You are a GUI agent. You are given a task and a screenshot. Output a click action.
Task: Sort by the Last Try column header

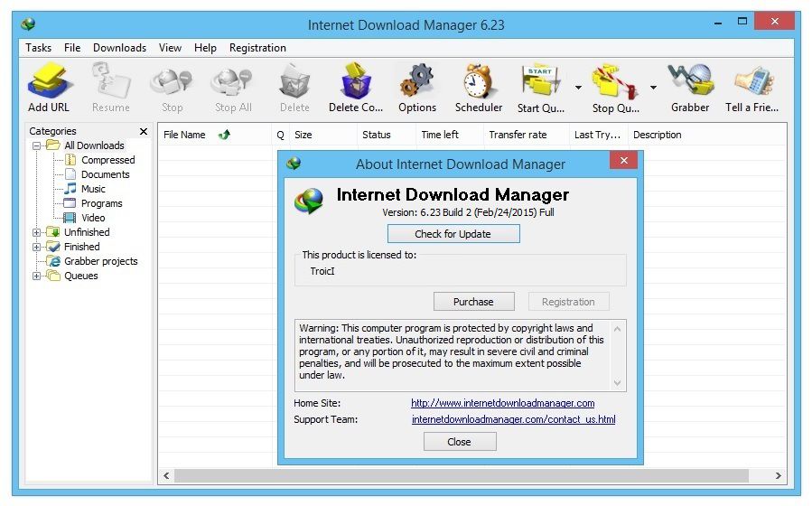(x=596, y=135)
